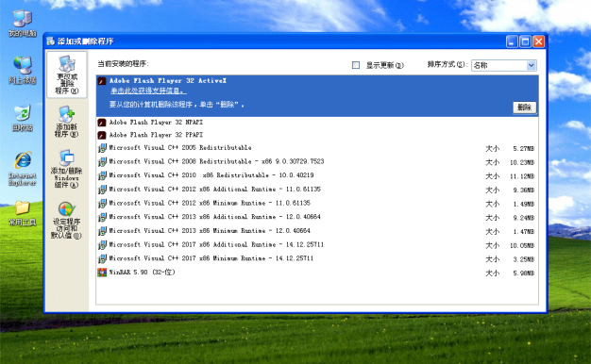591x364 pixels.
Task: Select Adobe Flash Player 32 PPAPI entry
Action: (317, 135)
